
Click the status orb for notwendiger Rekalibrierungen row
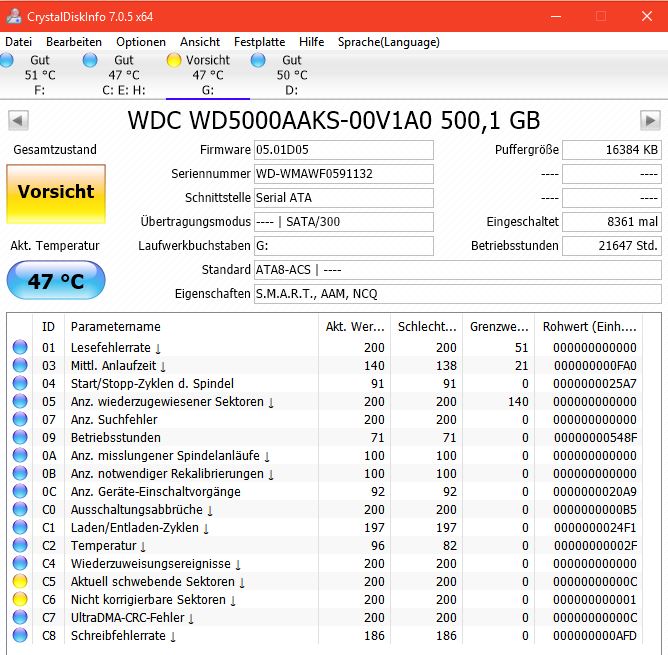pyautogui.click(x=20, y=473)
